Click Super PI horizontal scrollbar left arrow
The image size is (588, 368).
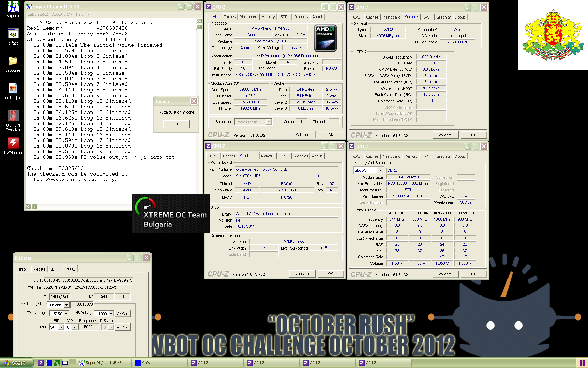click(28, 207)
